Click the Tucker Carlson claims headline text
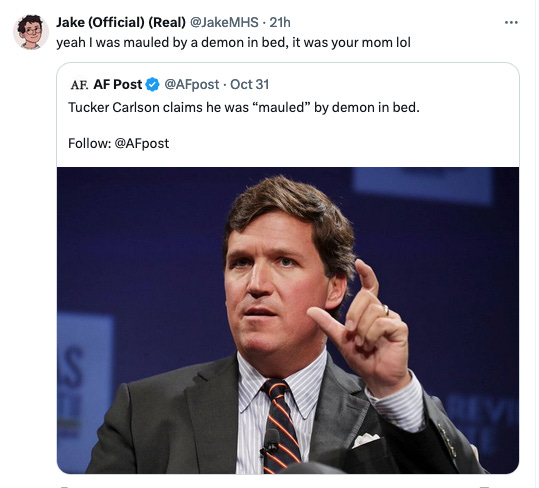The width and height of the screenshot is (539, 488). click(244, 108)
